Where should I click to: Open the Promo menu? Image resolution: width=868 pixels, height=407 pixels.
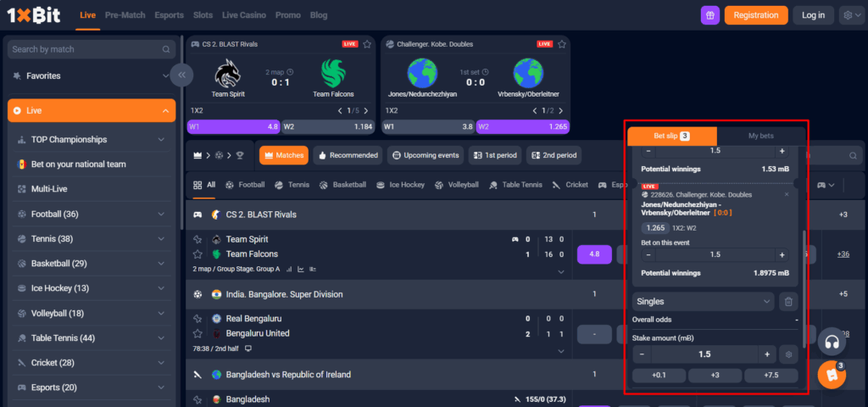click(288, 15)
